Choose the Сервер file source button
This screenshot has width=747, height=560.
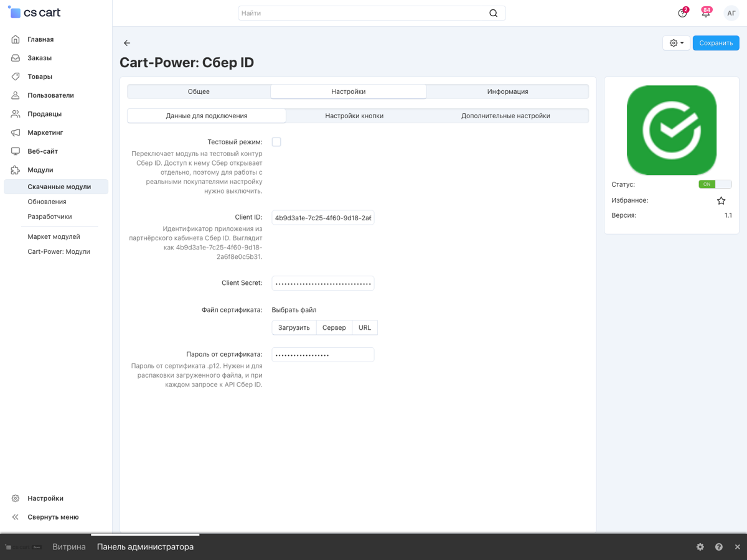pos(334,328)
